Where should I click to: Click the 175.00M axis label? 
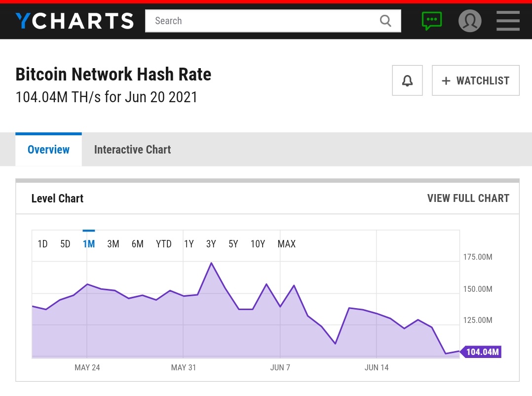coord(478,257)
